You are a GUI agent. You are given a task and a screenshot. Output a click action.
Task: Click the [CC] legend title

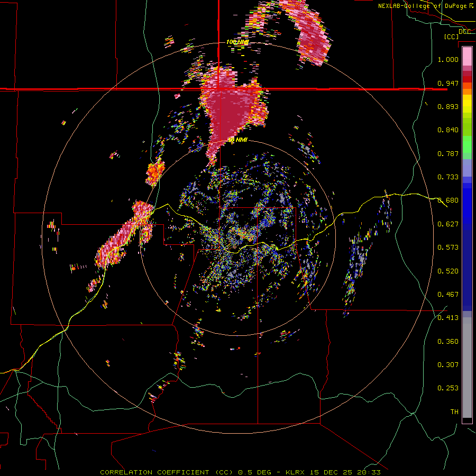tap(451, 36)
